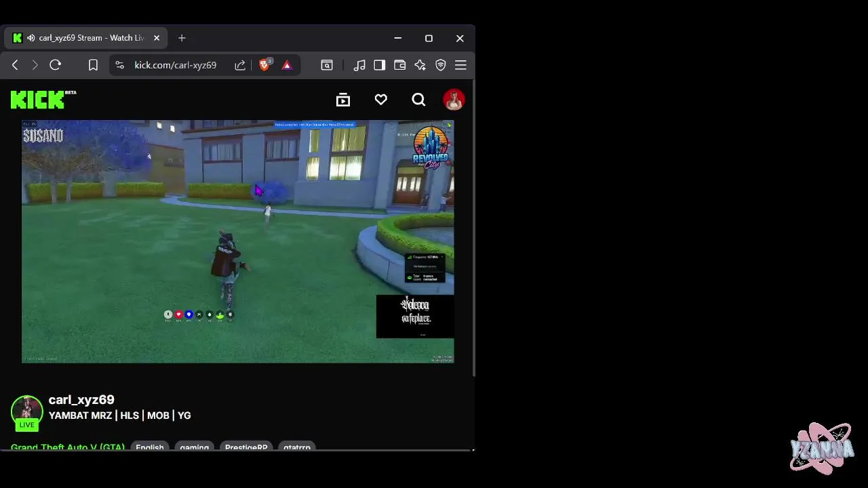This screenshot has width=868, height=488.
Task: Reload the Kick stream page
Action: pos(56,65)
